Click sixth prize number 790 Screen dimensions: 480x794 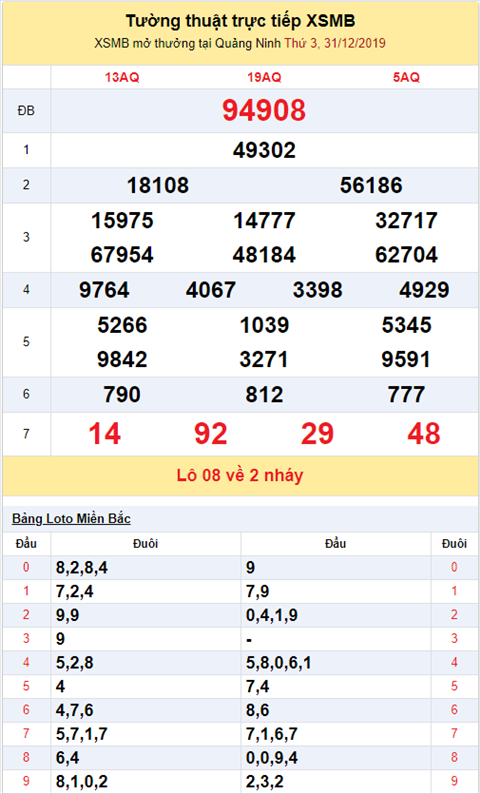(x=122, y=394)
